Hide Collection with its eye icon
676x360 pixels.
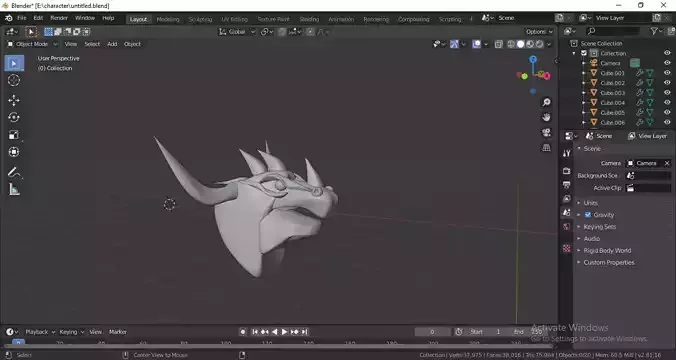point(667,53)
